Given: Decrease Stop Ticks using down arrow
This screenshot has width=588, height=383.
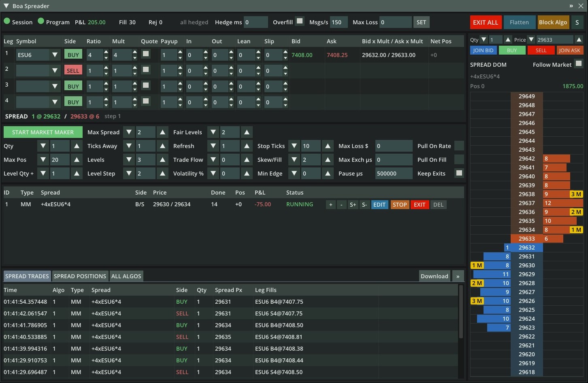Looking at the screenshot, I should pos(294,146).
